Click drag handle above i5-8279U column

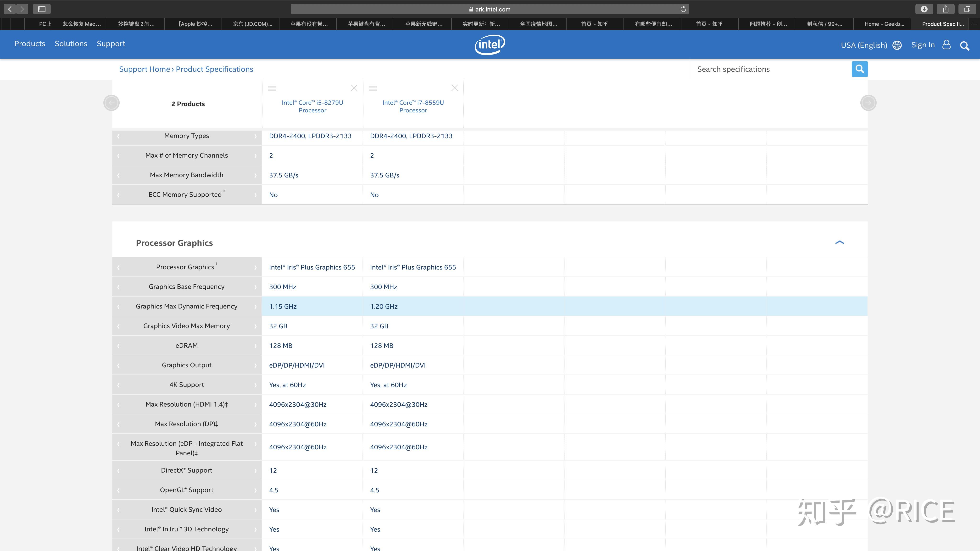(272, 88)
